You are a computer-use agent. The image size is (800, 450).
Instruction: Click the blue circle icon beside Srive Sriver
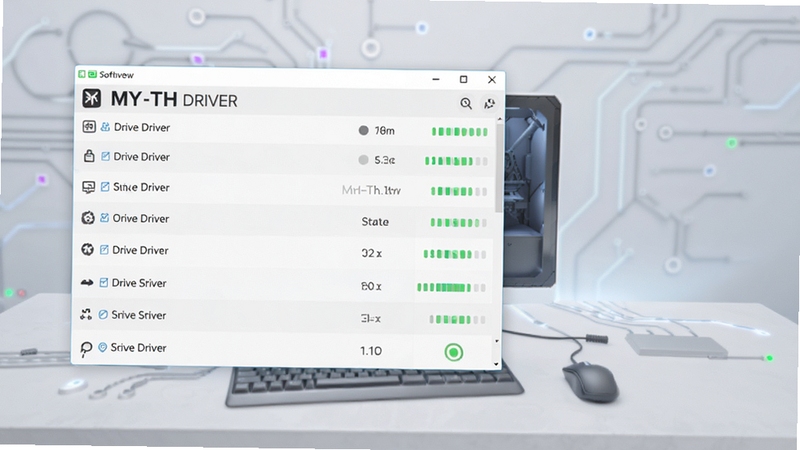click(103, 315)
